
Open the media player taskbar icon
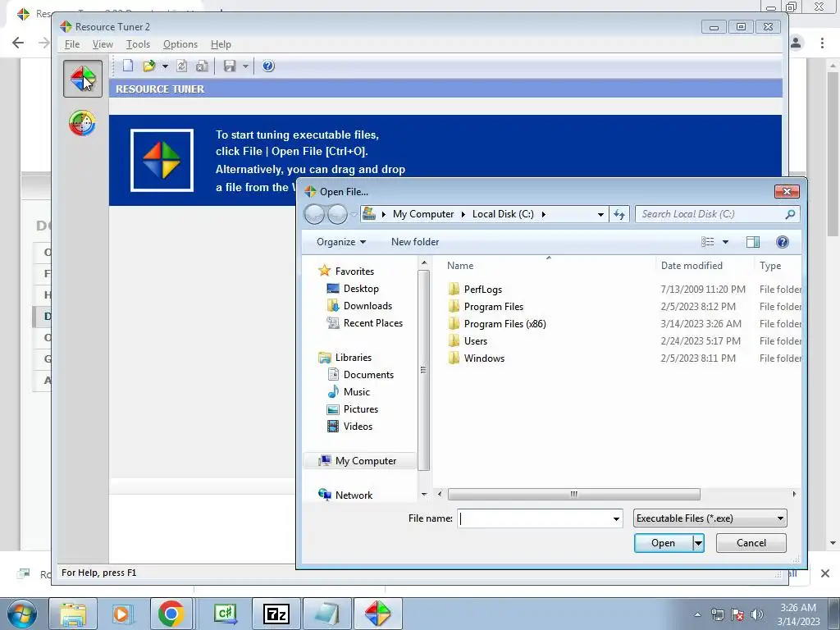[121, 614]
